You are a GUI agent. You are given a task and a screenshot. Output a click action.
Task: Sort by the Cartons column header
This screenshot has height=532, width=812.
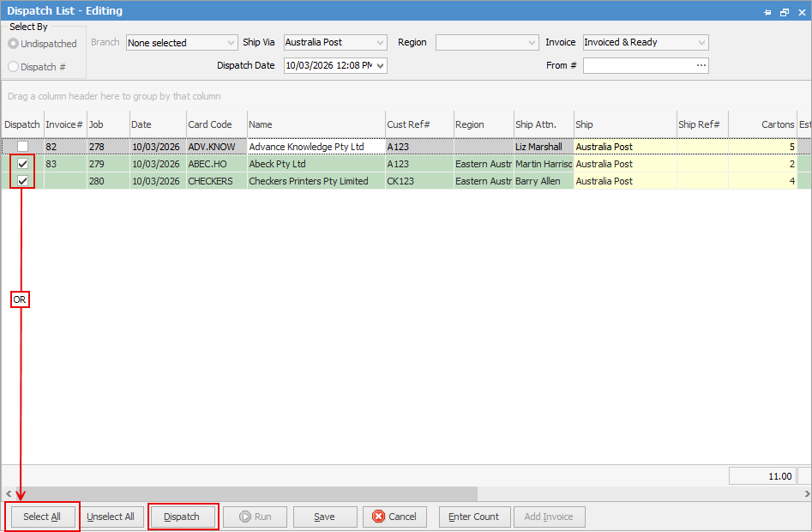(x=762, y=124)
